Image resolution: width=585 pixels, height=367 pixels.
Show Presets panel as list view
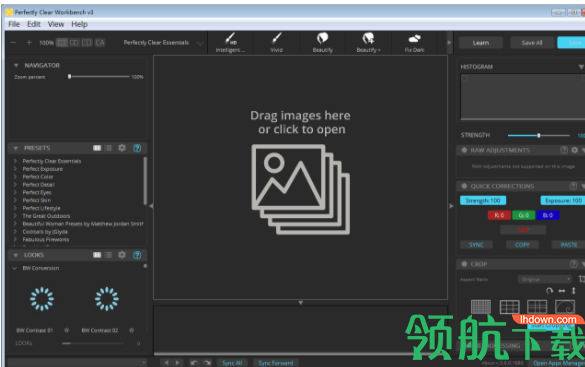[108, 148]
